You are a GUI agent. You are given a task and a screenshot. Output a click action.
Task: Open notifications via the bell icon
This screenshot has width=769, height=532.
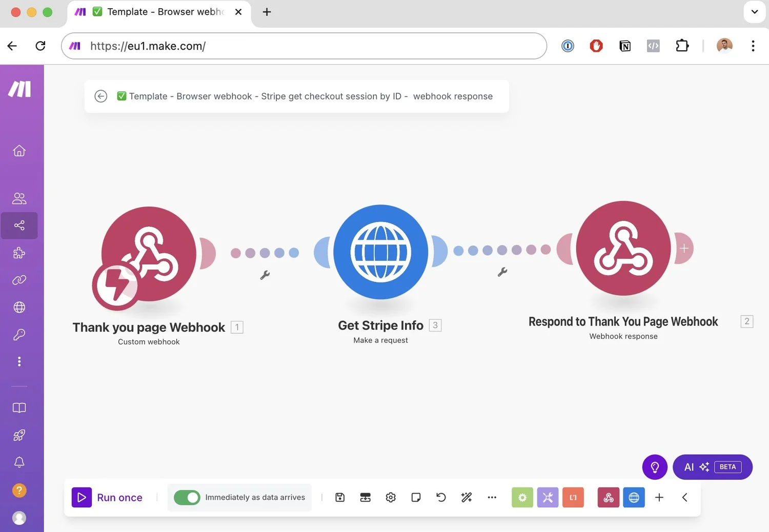tap(19, 462)
